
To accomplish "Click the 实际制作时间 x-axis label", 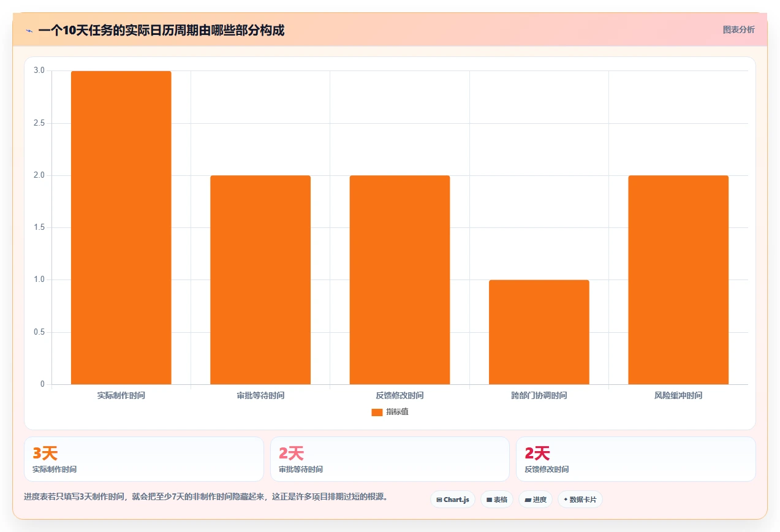I will (121, 395).
